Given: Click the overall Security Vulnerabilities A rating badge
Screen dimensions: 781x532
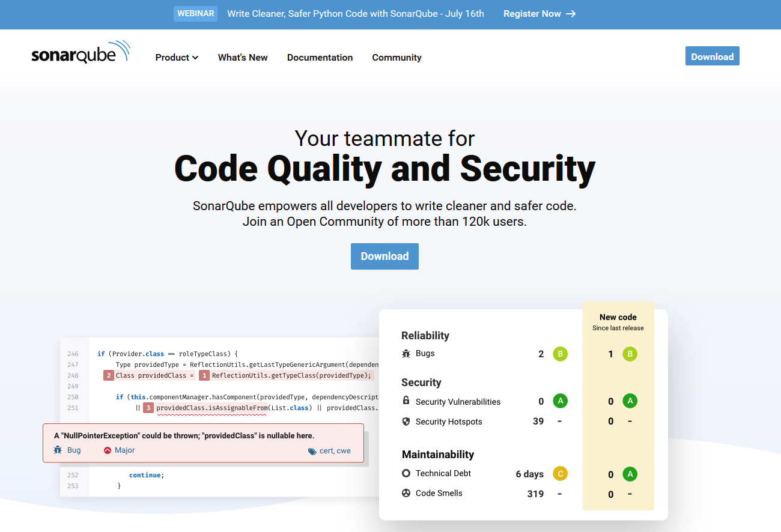Looking at the screenshot, I should click(560, 401).
